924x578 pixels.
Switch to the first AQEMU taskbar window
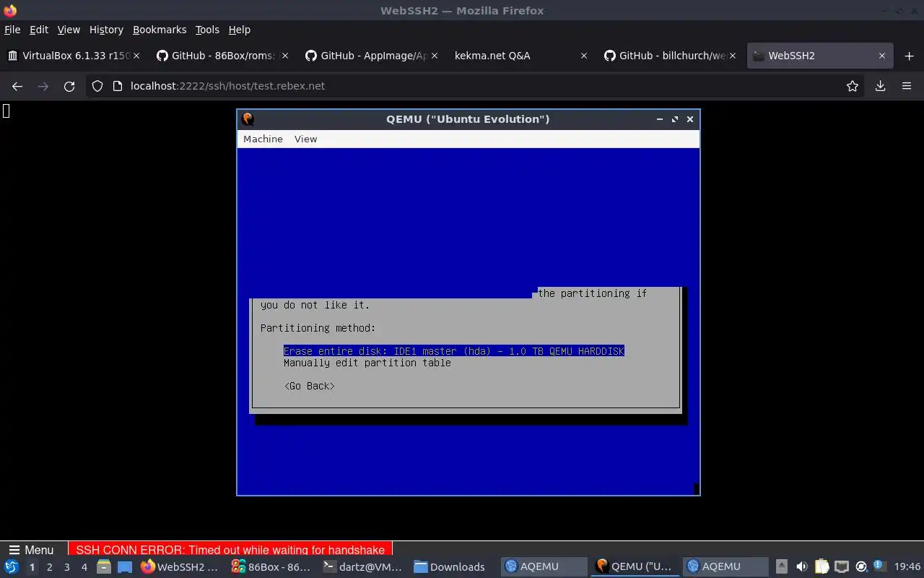(x=545, y=567)
